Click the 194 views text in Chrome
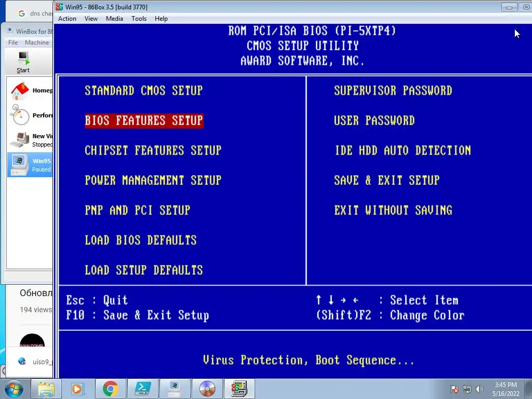The image size is (532, 399). pyautogui.click(x=36, y=310)
